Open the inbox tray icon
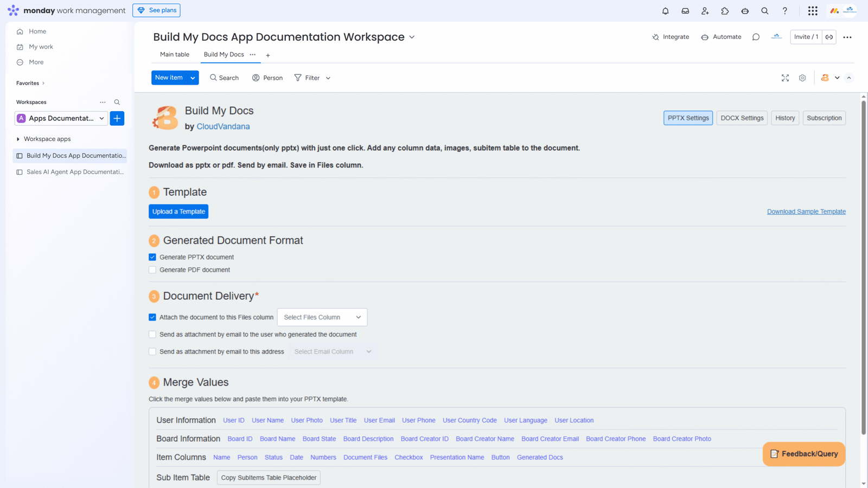Viewport: 868px width, 488px height. coord(685,11)
